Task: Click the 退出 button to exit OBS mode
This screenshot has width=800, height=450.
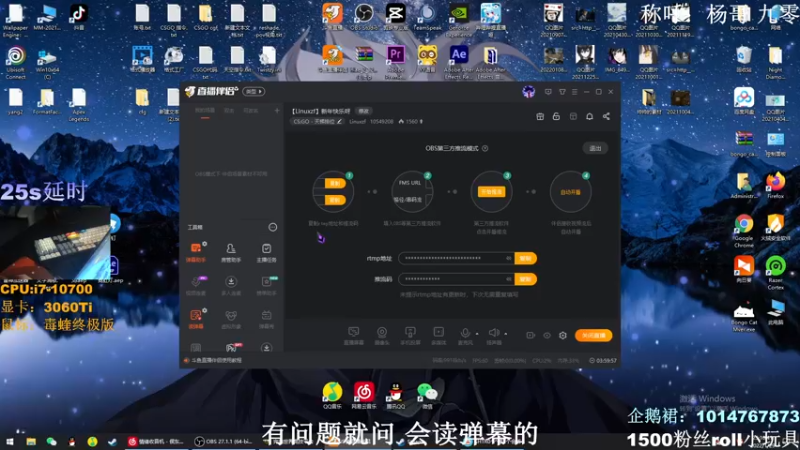Action: [x=595, y=148]
